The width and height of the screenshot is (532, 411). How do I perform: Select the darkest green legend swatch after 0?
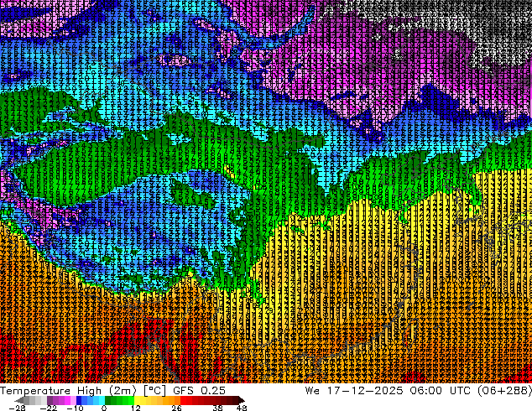108,400
